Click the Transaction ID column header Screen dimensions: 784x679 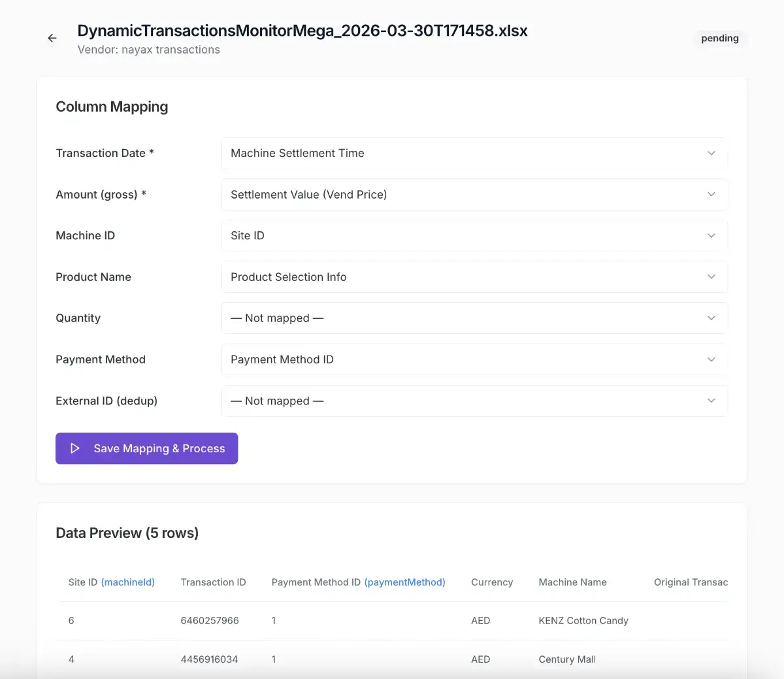click(x=213, y=582)
